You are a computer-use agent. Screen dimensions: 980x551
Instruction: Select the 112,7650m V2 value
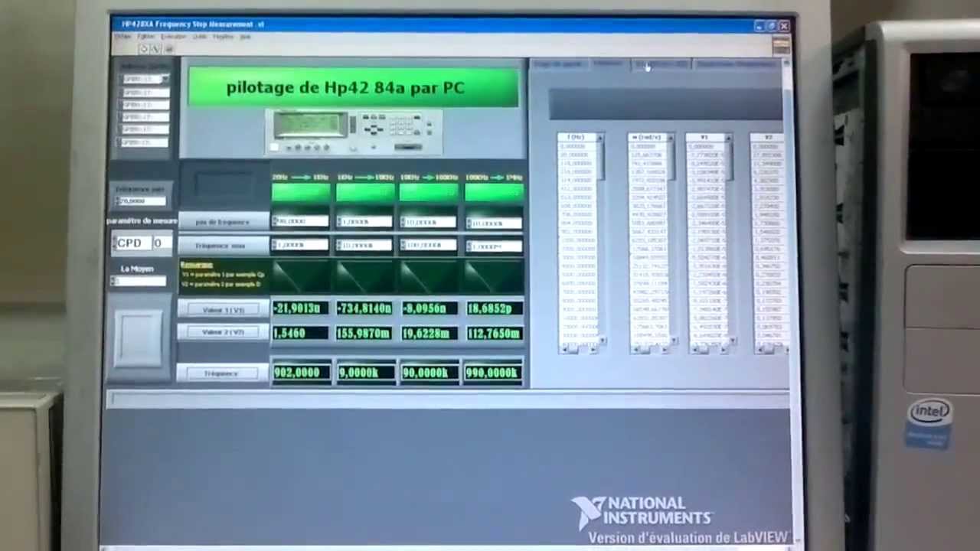pos(494,333)
